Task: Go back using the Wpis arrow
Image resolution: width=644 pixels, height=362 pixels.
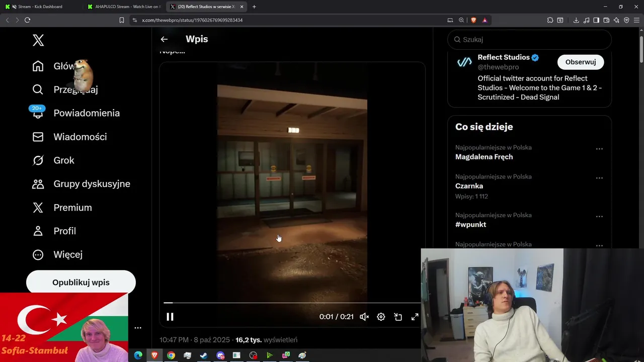Action: [164, 39]
